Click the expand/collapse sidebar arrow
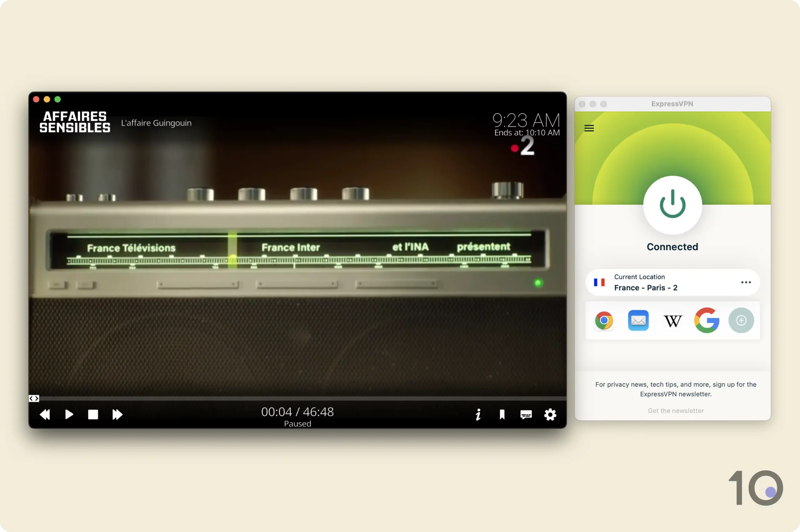 click(x=34, y=398)
